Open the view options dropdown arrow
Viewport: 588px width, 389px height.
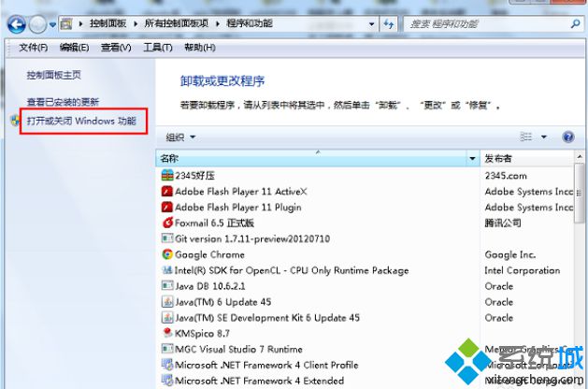click(x=544, y=137)
